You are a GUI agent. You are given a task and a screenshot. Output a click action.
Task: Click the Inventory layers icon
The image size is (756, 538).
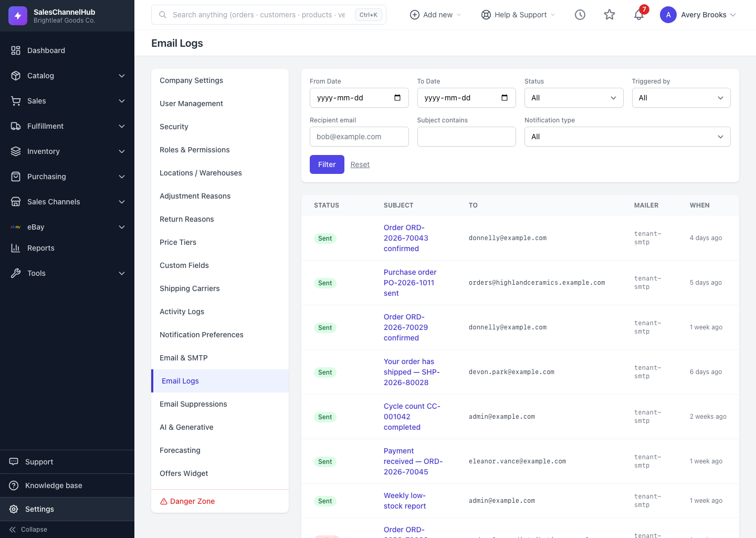16,151
